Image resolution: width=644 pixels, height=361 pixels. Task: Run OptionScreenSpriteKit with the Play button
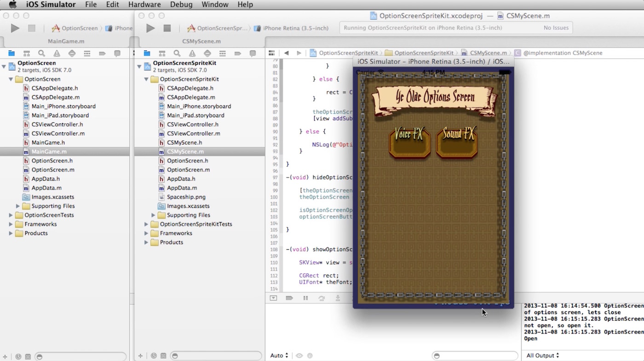(150, 28)
